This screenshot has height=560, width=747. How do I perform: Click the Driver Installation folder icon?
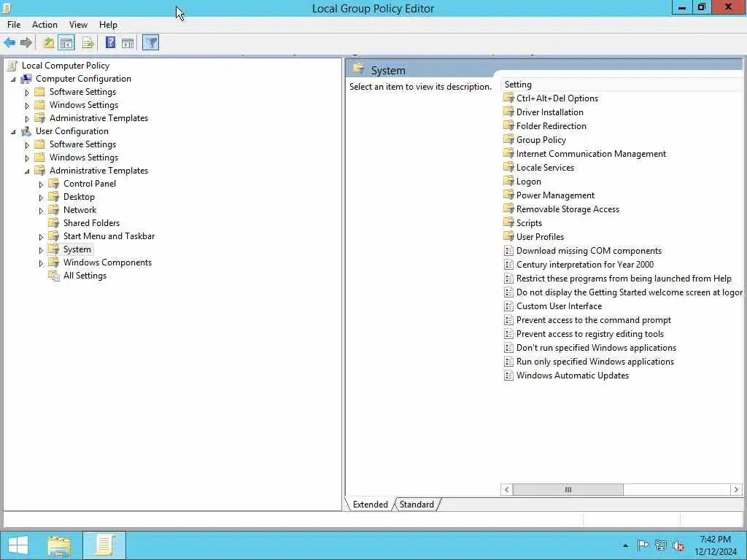(508, 112)
